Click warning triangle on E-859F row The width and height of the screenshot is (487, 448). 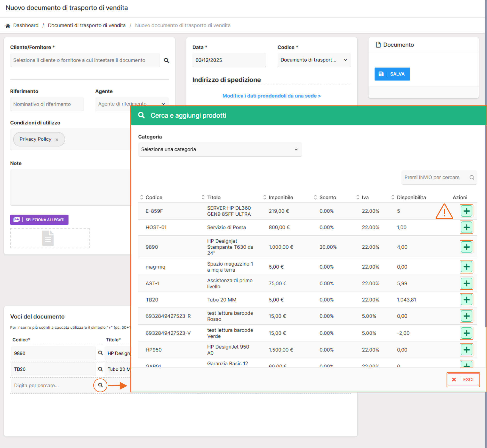(444, 212)
